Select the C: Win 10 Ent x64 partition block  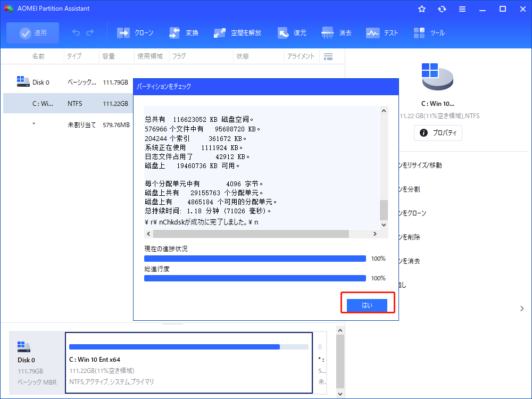click(x=189, y=363)
